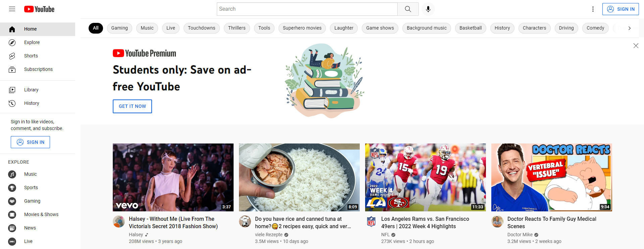Click the magnifying glass search button
The image size is (644, 249).
pos(408,9)
